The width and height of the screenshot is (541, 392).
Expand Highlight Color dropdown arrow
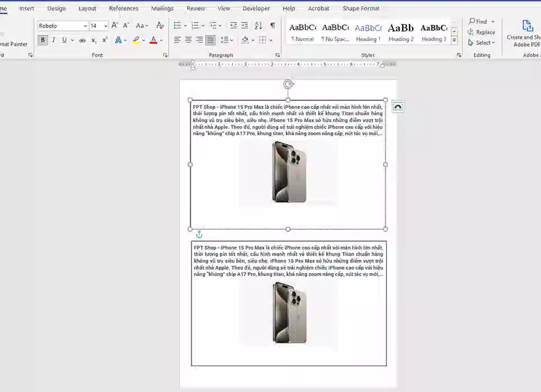[144, 41]
